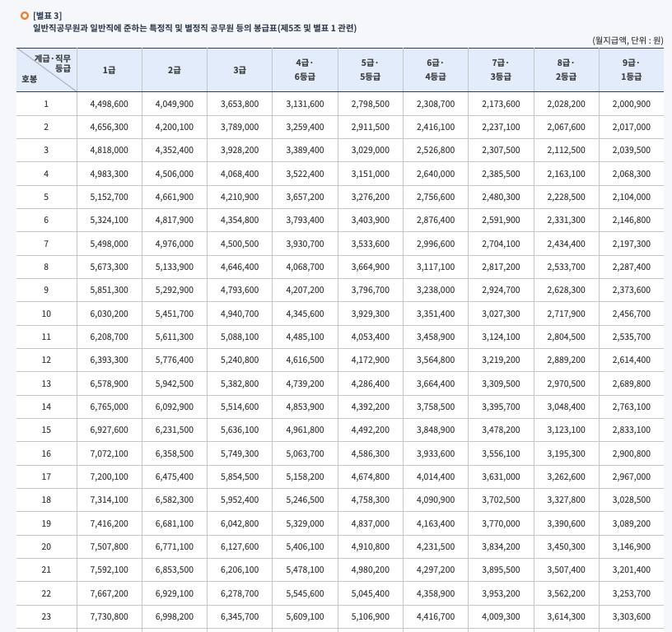The height and width of the screenshot is (632, 672).
Task: Select row number 15 in the 호봉 column
Action: pyautogui.click(x=46, y=430)
